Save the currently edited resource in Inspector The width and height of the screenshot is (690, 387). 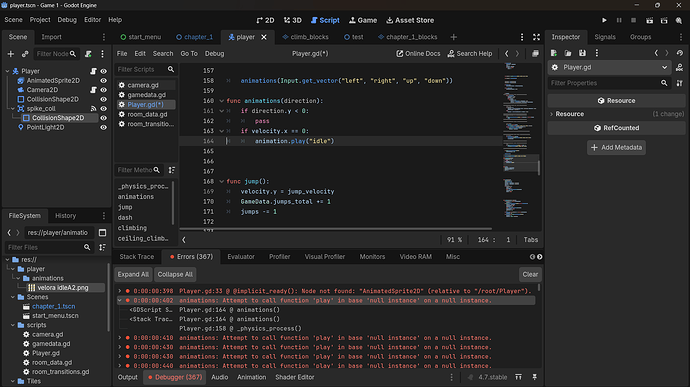[x=582, y=53]
